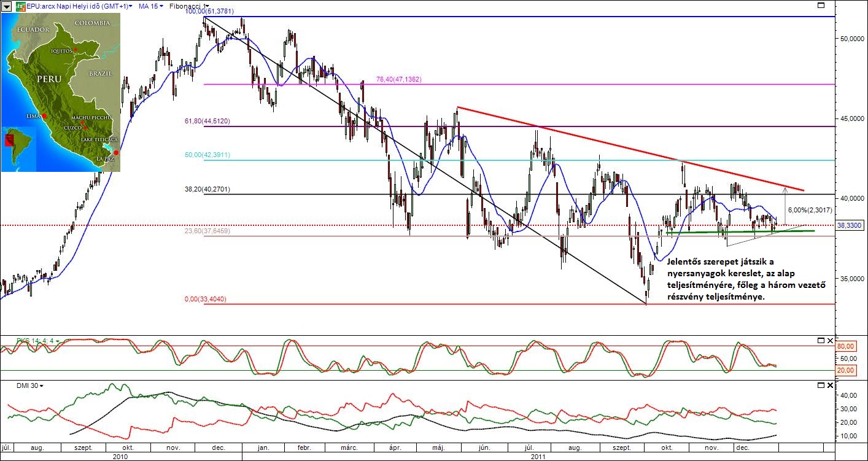
Task: Select the red descending trendline
Action: click(614, 144)
